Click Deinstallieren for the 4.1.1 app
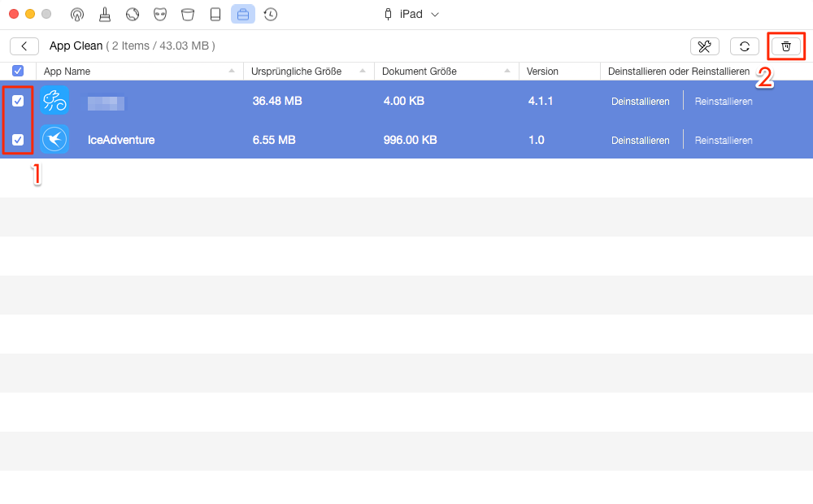This screenshot has height=504, width=813. (641, 102)
